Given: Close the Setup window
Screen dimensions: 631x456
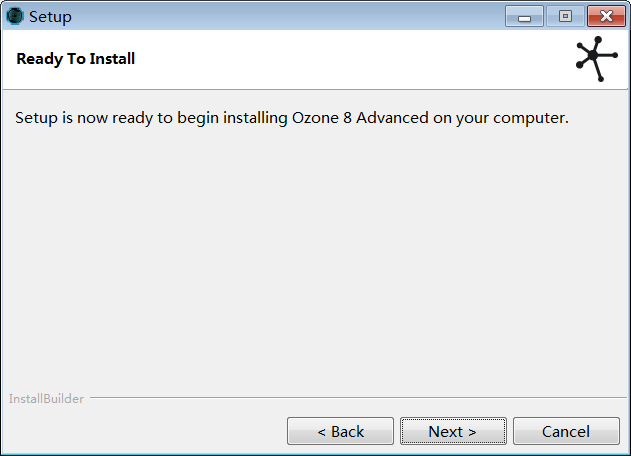Looking at the screenshot, I should coord(606,17).
